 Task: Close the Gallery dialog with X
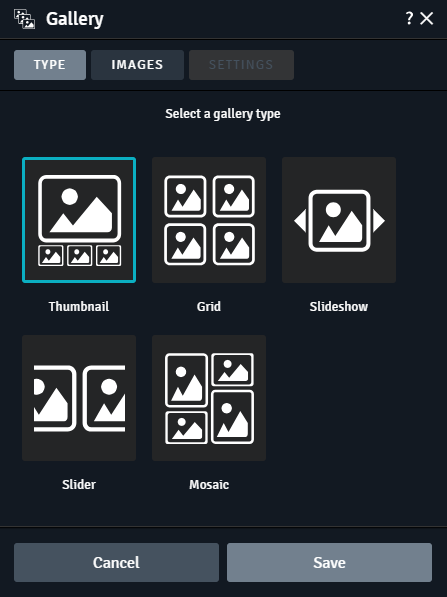coord(426,18)
